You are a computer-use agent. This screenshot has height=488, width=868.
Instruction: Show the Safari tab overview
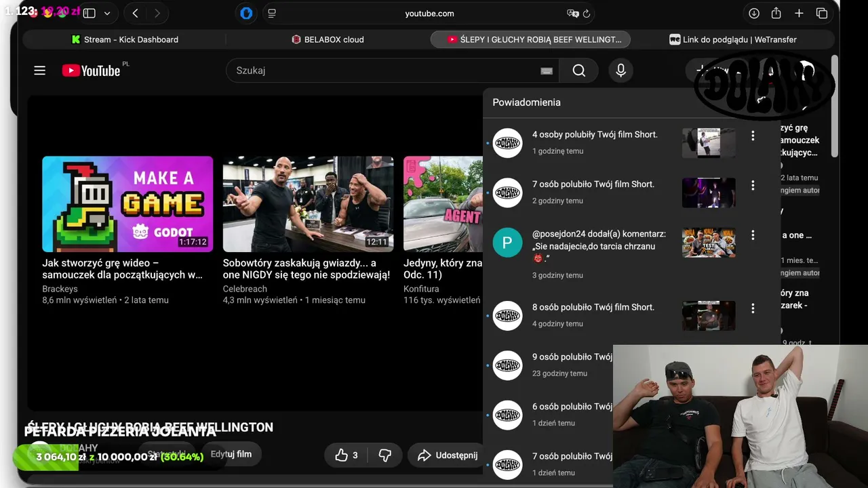822,14
